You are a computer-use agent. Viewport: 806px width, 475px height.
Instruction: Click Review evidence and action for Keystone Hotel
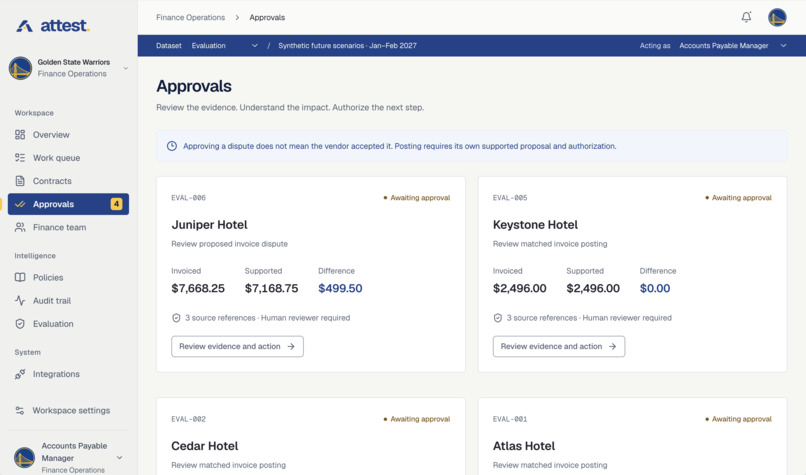[559, 346]
